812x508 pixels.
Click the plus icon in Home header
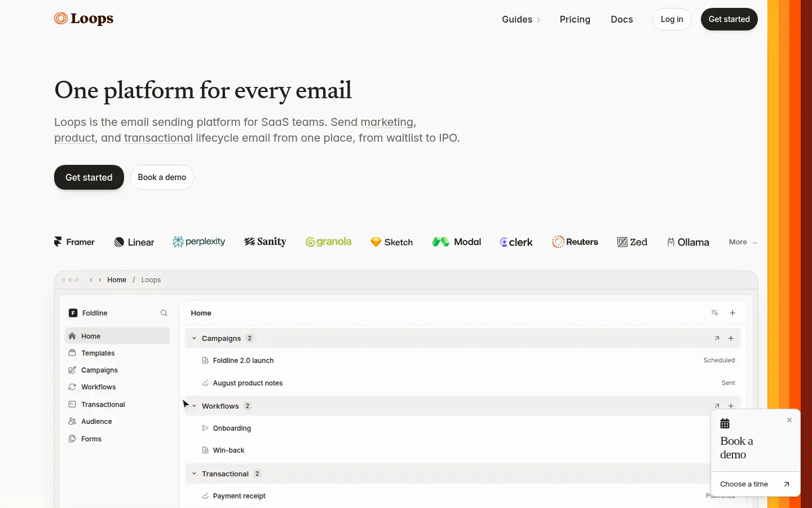click(732, 313)
